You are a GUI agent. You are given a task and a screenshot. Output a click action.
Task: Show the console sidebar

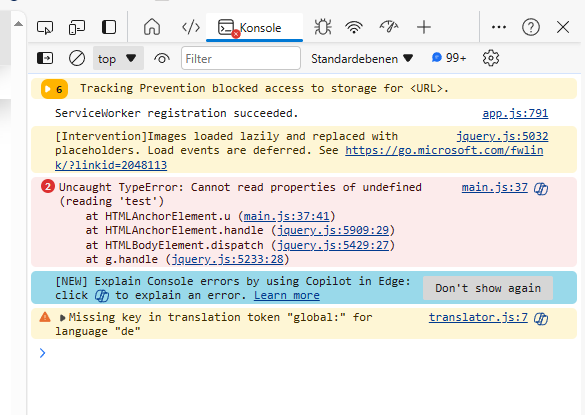[45, 58]
